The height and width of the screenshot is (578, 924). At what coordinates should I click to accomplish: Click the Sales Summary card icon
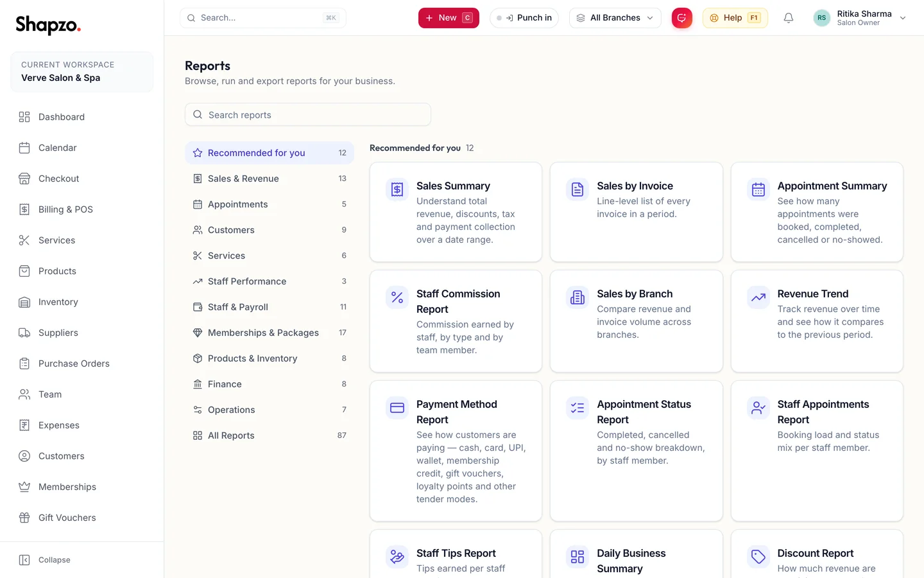coord(397,189)
